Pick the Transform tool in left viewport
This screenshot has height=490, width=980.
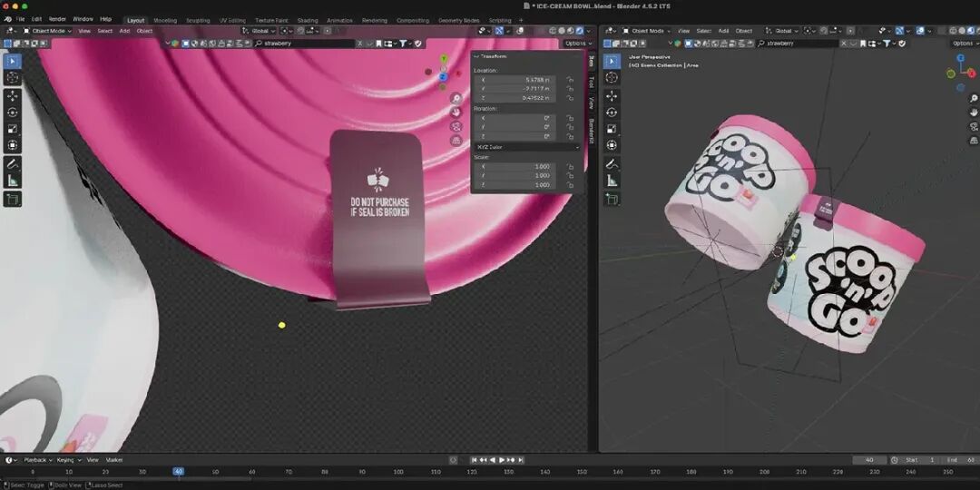click(13, 145)
